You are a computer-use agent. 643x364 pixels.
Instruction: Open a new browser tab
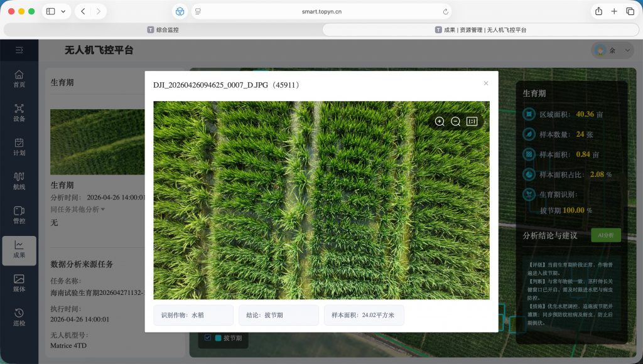click(x=614, y=11)
